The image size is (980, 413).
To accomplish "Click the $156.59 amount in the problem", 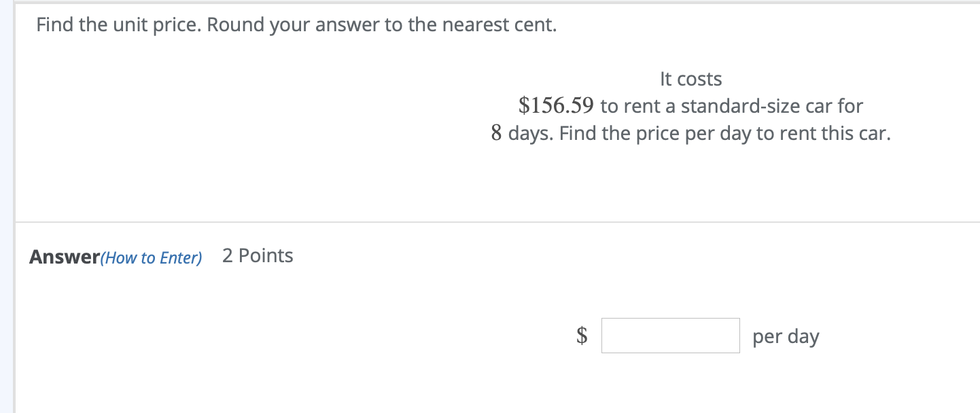I will click(x=556, y=106).
